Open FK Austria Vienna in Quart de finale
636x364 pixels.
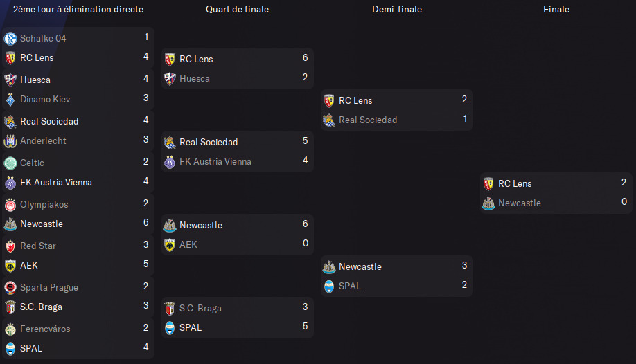coord(215,162)
